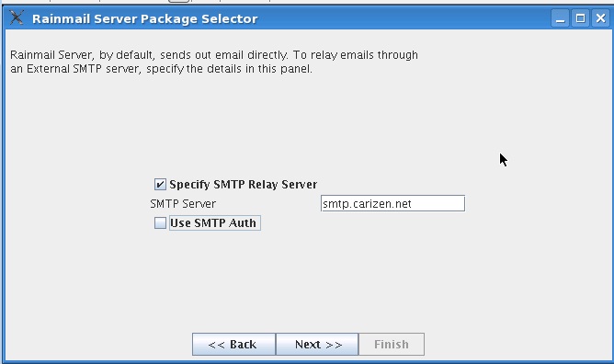Click the Rainmail Server Package Selector title text

(145, 18)
